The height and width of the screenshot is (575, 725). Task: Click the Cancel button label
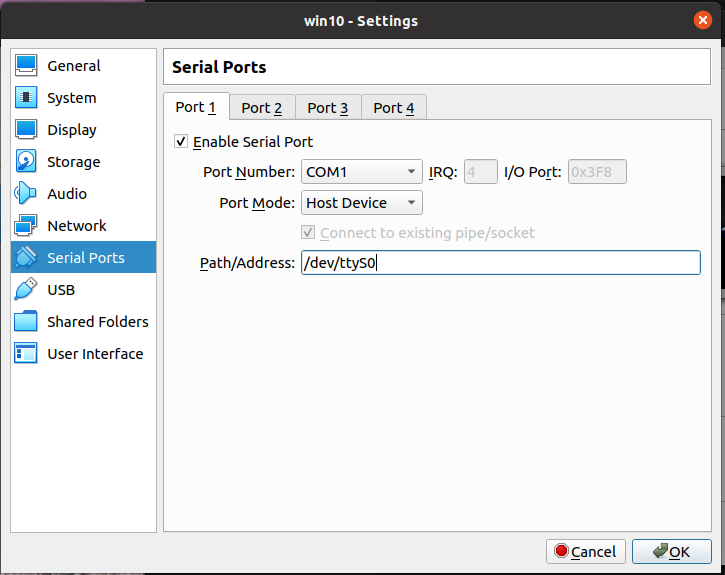pos(594,551)
